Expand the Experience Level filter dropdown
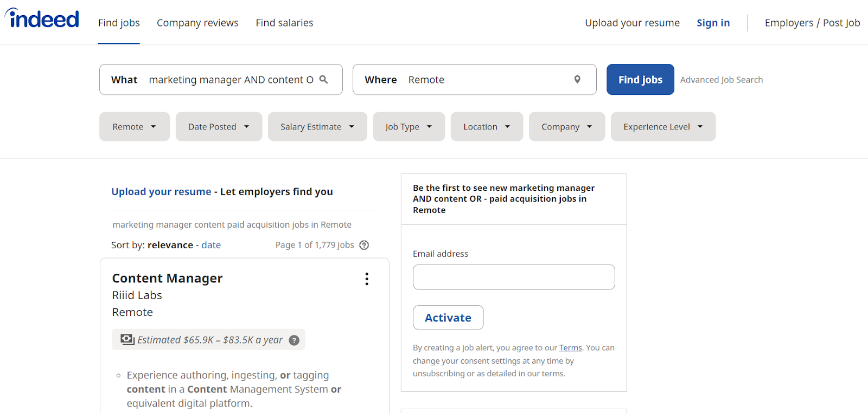Screen dimensions: 868x413 tap(663, 127)
